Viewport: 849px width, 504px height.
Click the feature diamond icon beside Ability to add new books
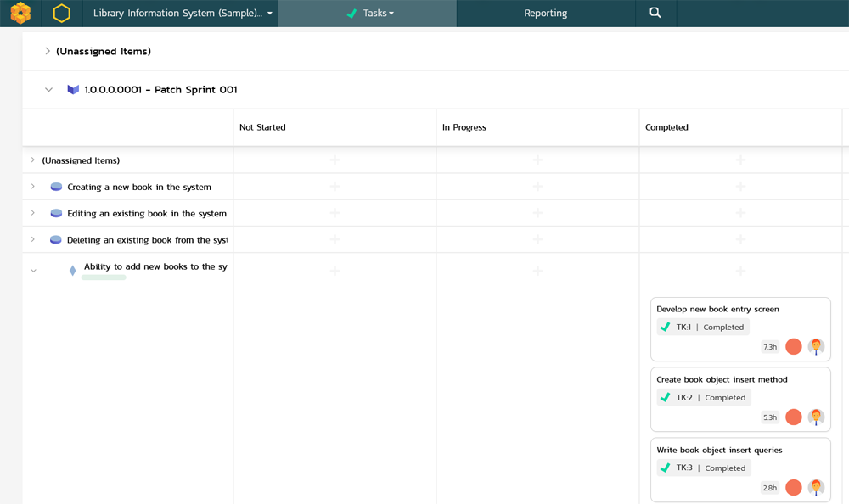click(x=72, y=270)
